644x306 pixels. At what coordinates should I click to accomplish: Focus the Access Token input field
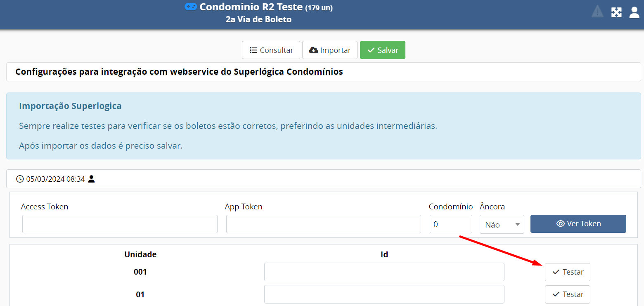click(120, 224)
